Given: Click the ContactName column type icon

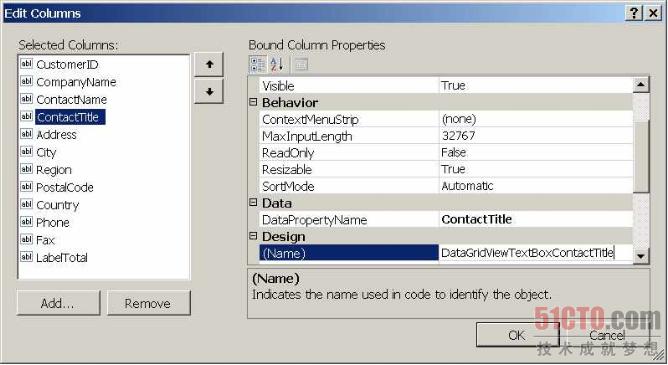Looking at the screenshot, I should point(26,99).
